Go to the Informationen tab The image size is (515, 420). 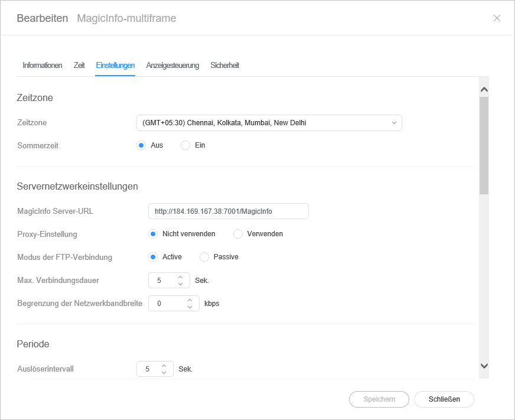click(43, 66)
